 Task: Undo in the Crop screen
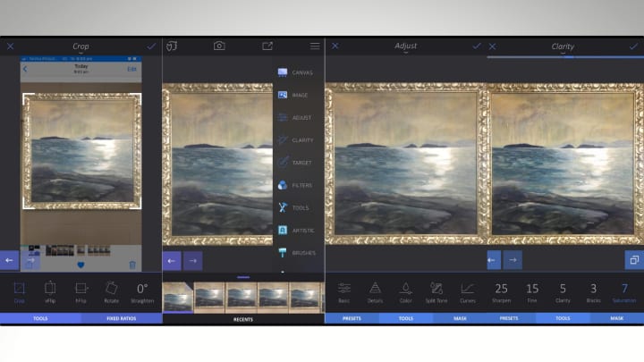click(x=9, y=260)
